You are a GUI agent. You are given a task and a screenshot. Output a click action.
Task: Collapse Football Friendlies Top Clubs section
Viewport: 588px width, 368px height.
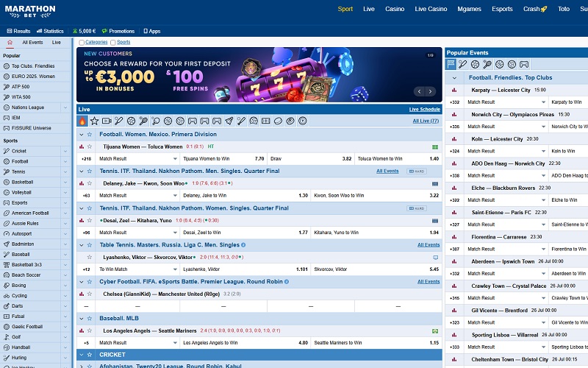[454, 77]
